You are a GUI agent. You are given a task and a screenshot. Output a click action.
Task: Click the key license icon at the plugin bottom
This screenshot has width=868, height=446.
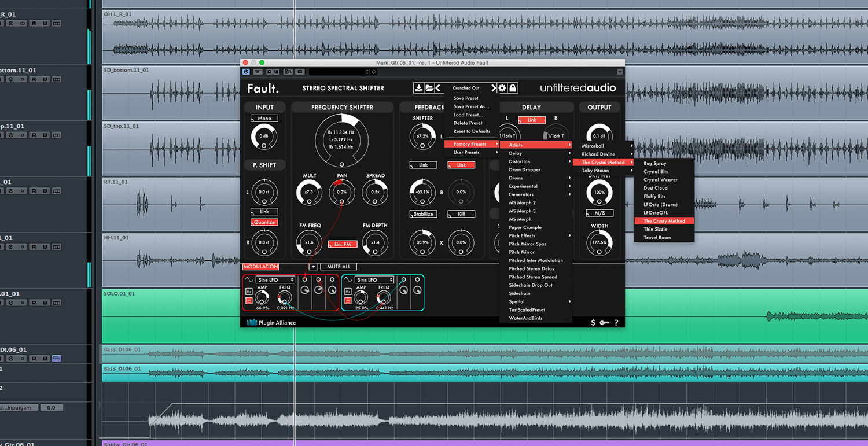click(x=604, y=323)
